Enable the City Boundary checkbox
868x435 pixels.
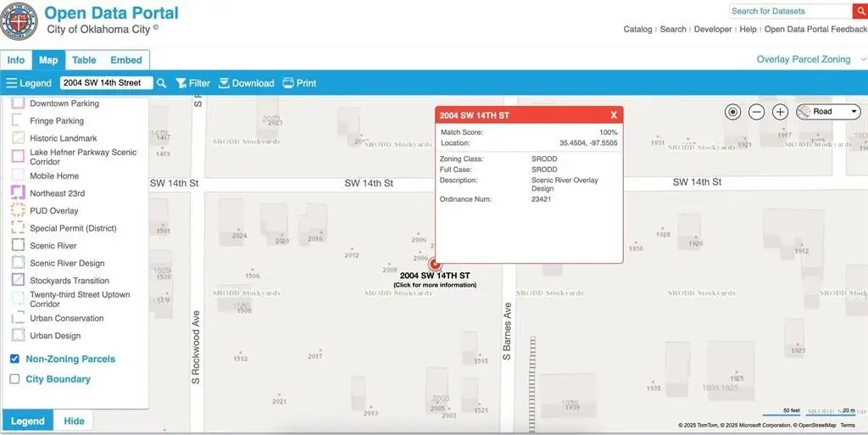14,379
